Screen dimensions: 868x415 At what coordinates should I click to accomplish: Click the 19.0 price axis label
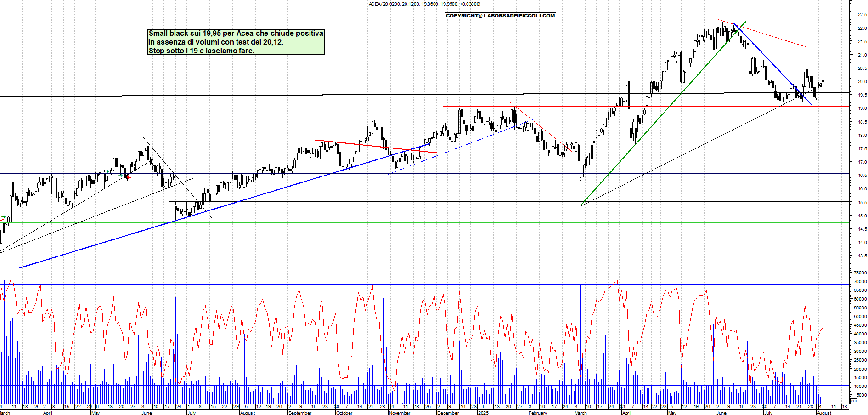pos(862,108)
